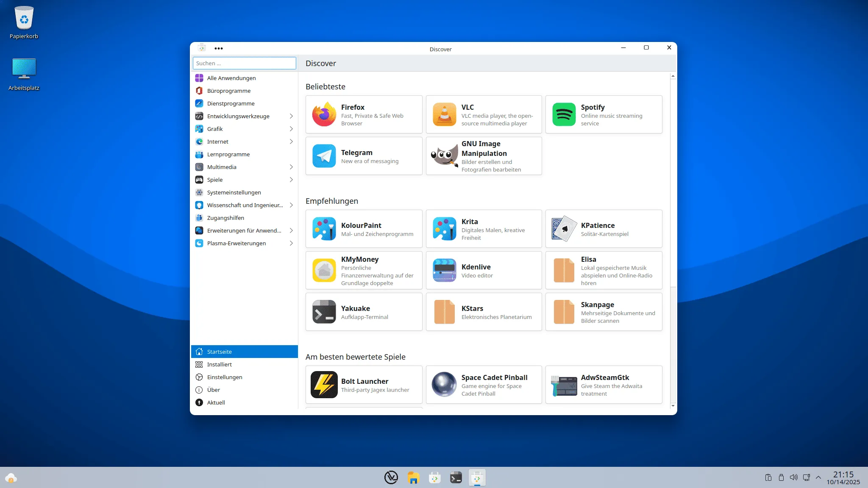Select the Systemeinstellungen category in Discover sidebar
Image resolution: width=868 pixels, height=488 pixels.
coord(234,192)
